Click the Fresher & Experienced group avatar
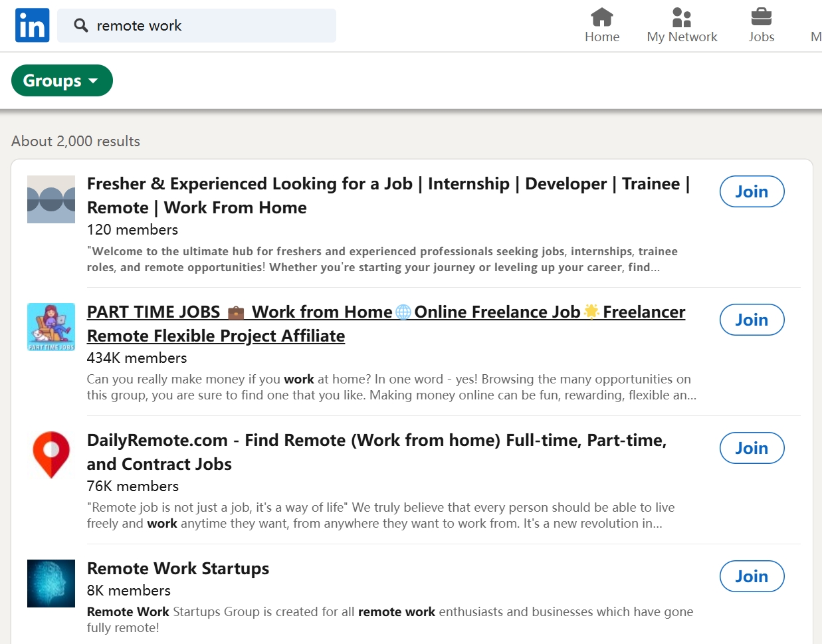 point(51,199)
